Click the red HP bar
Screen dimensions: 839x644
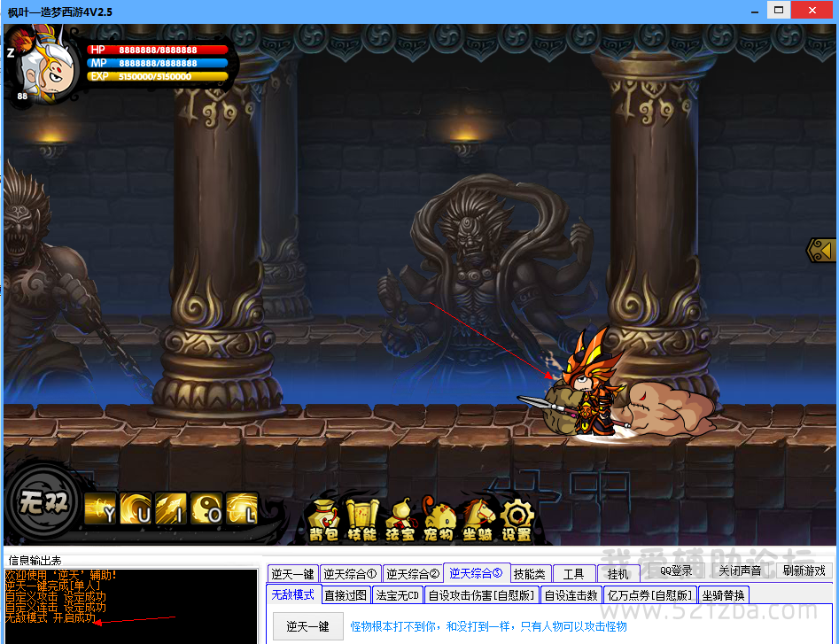click(x=158, y=50)
